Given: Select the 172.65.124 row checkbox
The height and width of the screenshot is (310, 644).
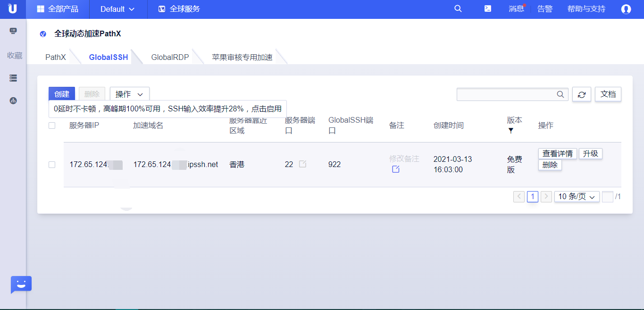Looking at the screenshot, I should [x=52, y=165].
